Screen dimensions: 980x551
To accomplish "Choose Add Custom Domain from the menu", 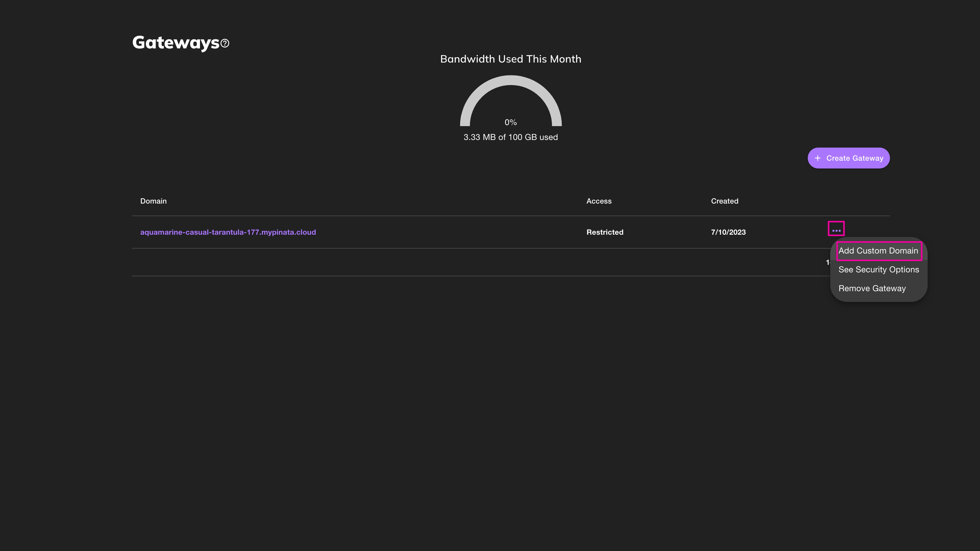I will (878, 251).
